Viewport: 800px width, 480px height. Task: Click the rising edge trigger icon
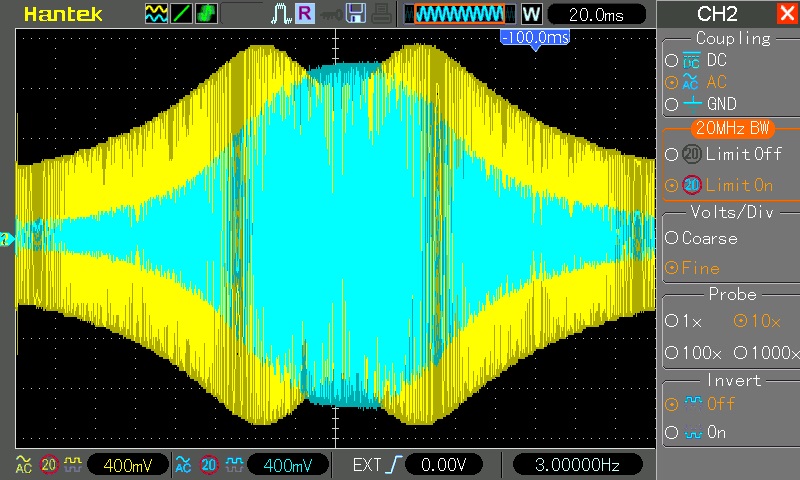(x=392, y=465)
